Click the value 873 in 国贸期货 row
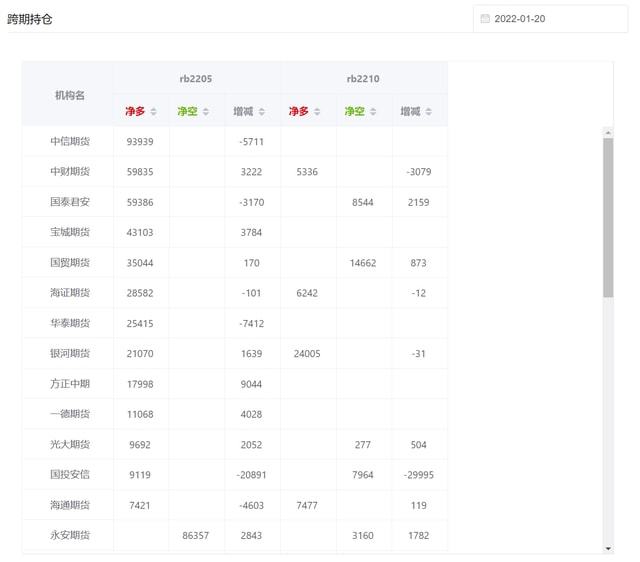The width and height of the screenshot is (640, 562). 419,263
